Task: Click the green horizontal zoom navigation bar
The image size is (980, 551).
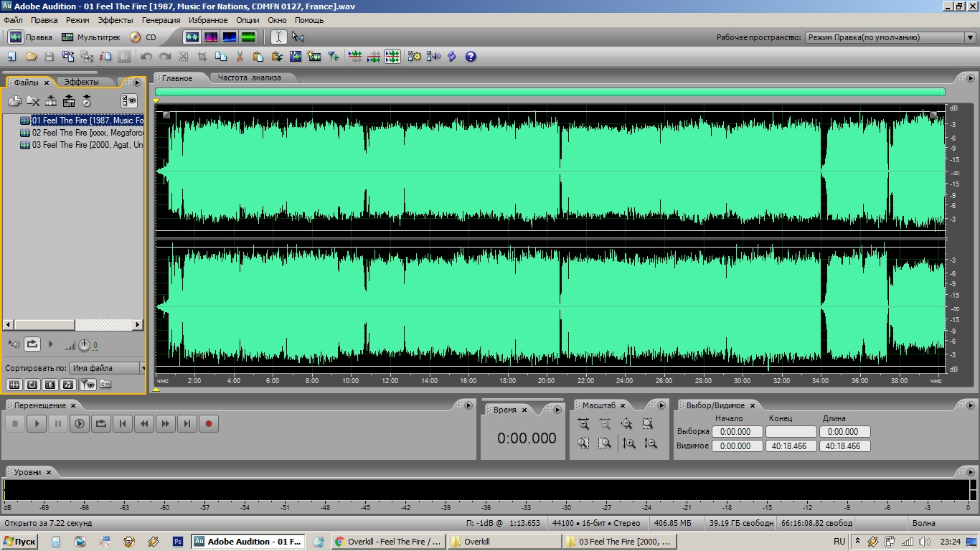Action: (x=550, y=92)
